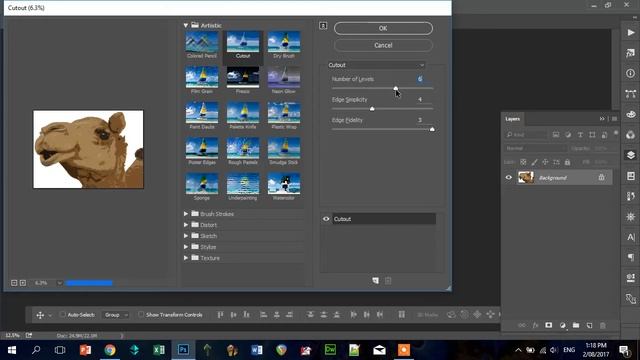Collapse the Layers panel with double arrows

(602, 119)
